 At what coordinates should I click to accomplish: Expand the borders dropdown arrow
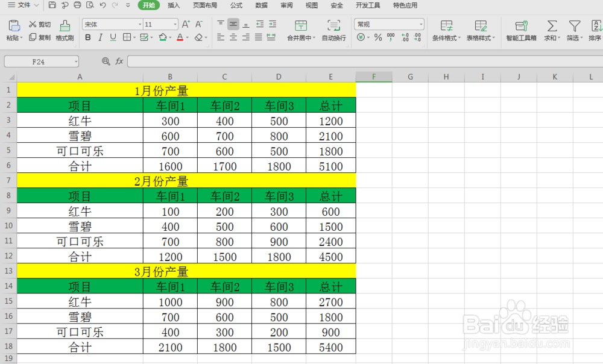pyautogui.click(x=134, y=38)
